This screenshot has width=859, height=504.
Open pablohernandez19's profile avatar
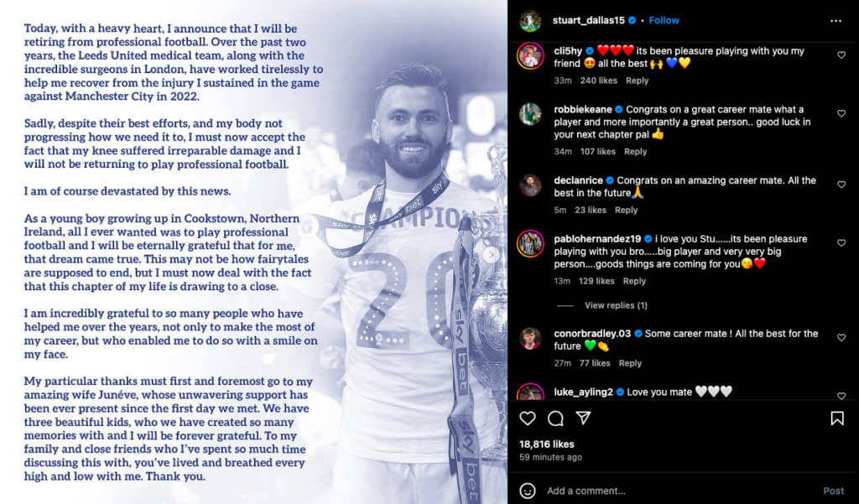coord(530,244)
